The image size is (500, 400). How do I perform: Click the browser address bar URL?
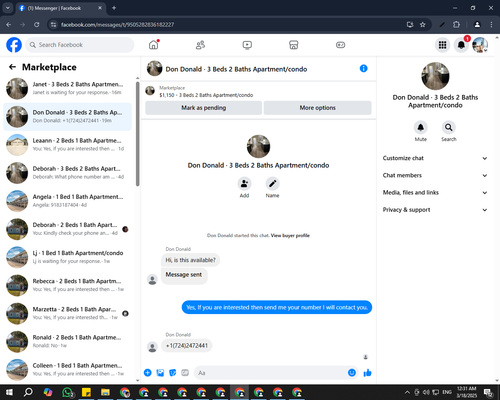click(117, 24)
